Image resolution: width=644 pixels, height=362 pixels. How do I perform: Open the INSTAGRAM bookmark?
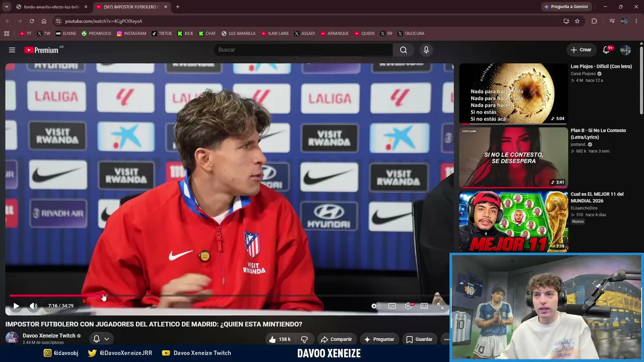(131, 34)
